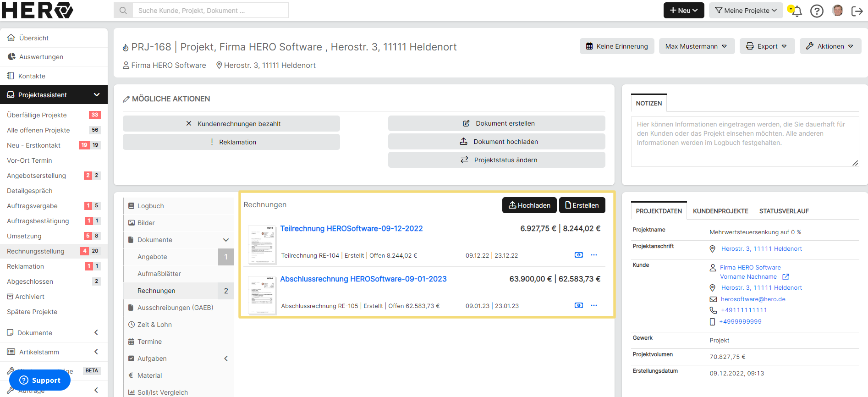Click the Support button
The width and height of the screenshot is (868, 397).
(x=40, y=380)
